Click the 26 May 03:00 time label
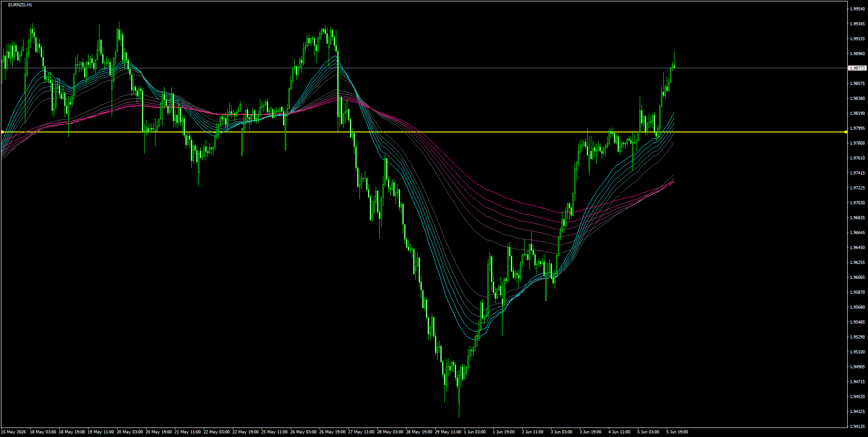 tap(303, 432)
